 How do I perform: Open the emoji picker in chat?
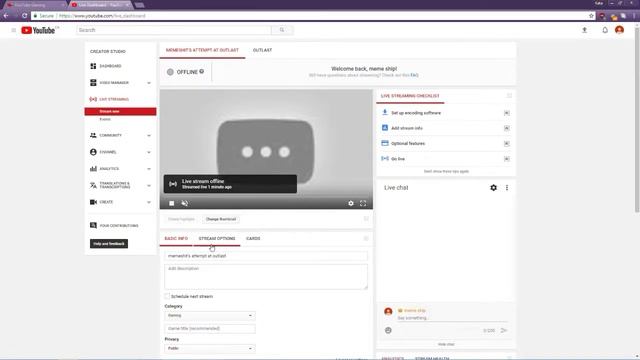[x=388, y=330]
